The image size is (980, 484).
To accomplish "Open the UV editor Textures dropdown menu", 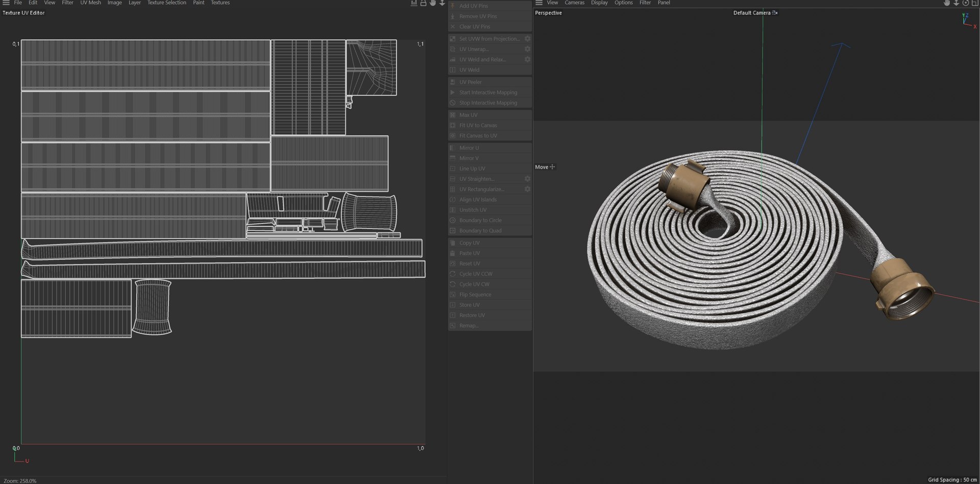I will (220, 3).
